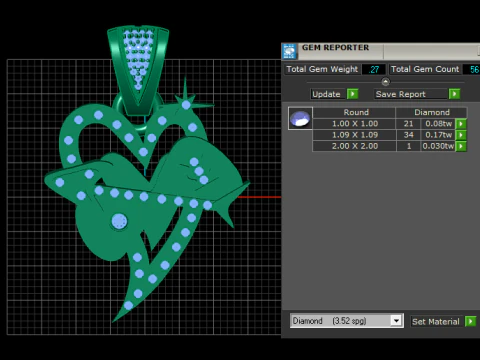
Task: Click the Total Gem Count label
Action: pyautogui.click(x=425, y=69)
